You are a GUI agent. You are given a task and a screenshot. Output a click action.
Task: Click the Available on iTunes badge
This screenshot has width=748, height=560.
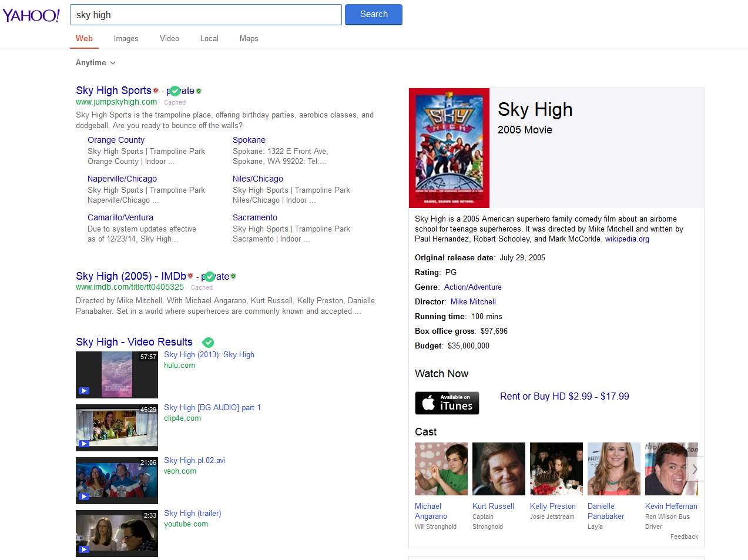point(447,403)
